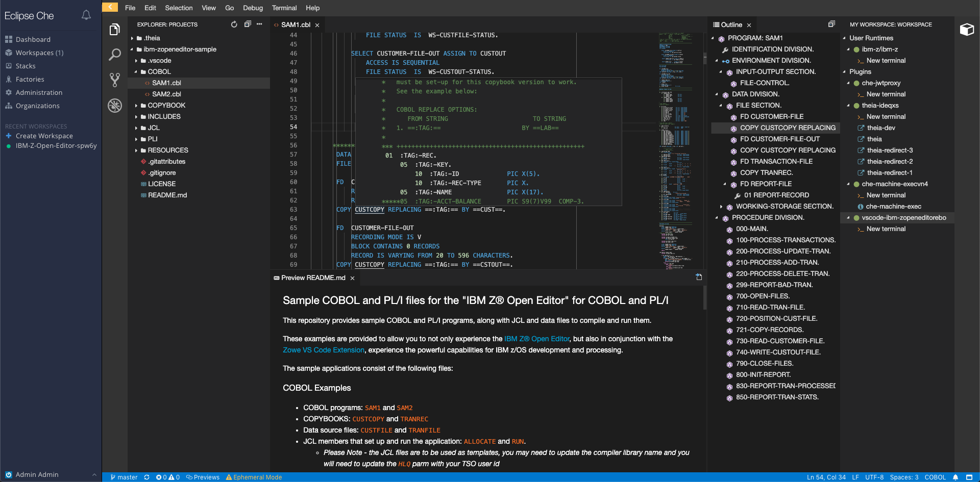Expand WORKING-STORAGE SECTION in Outline
This screenshot has width=980, height=482.
pos(721,207)
